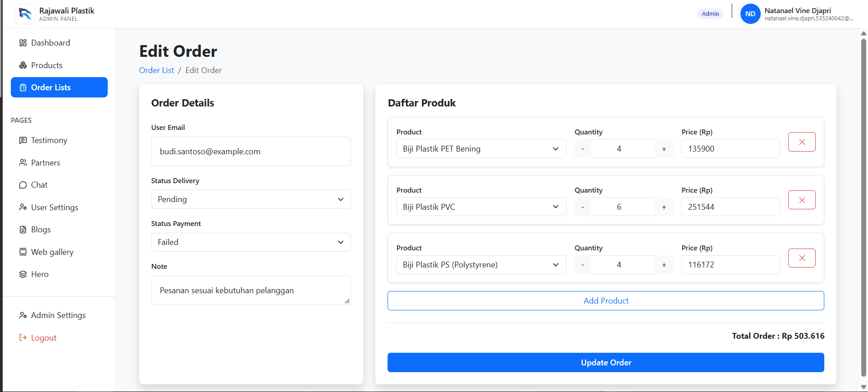Increase quantity for Biji Plastik PS (Polystyrene)
Screen dimensions: 868x392
coord(664,265)
